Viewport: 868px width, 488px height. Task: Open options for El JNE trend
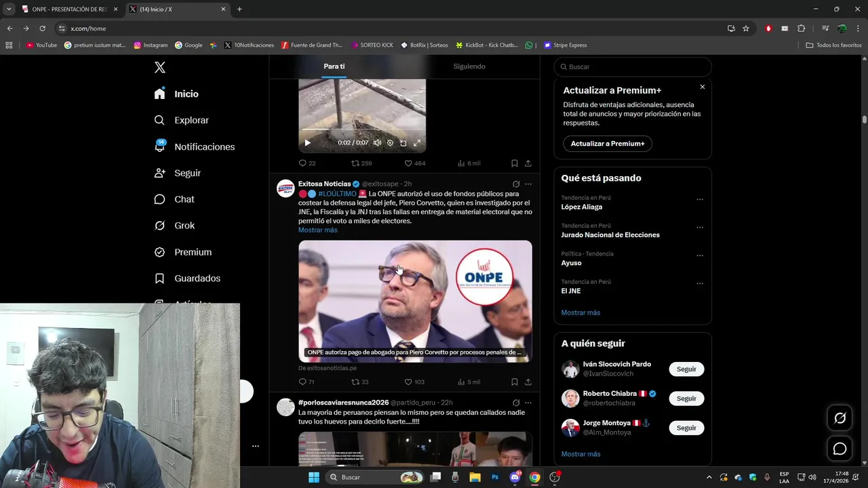click(700, 284)
